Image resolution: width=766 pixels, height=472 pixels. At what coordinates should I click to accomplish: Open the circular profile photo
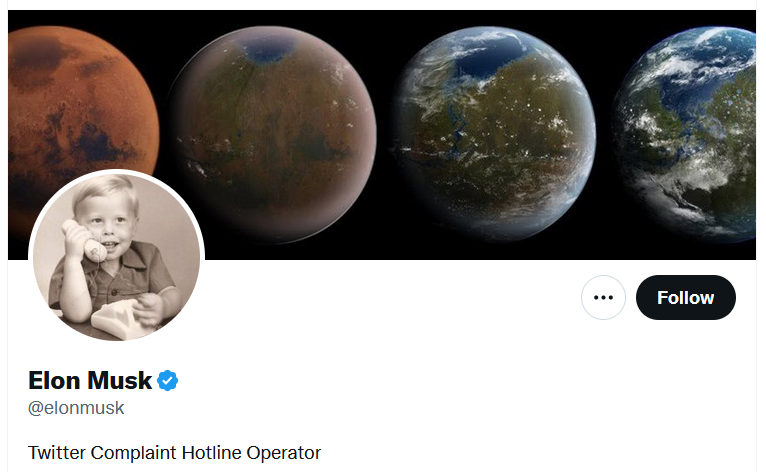[116, 257]
